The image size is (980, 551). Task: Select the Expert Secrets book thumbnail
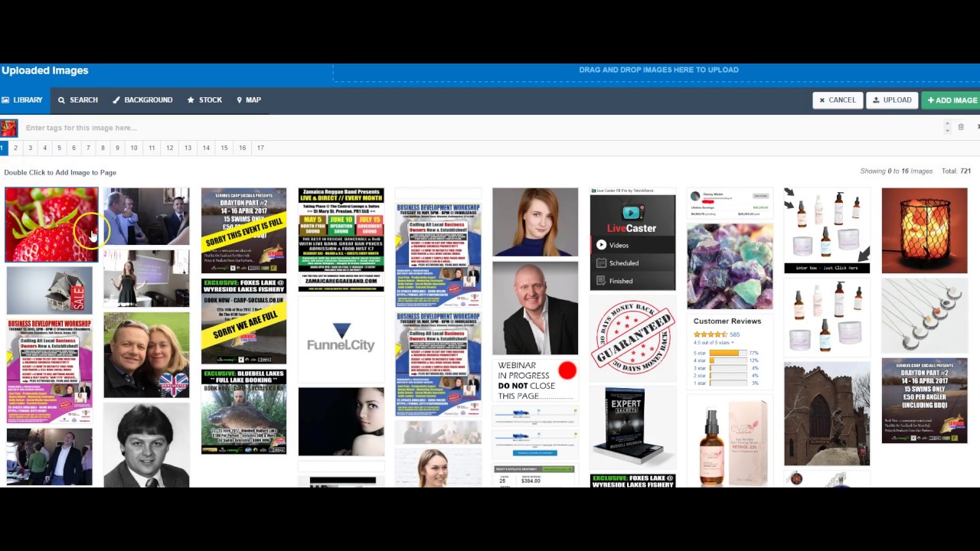coord(632,427)
